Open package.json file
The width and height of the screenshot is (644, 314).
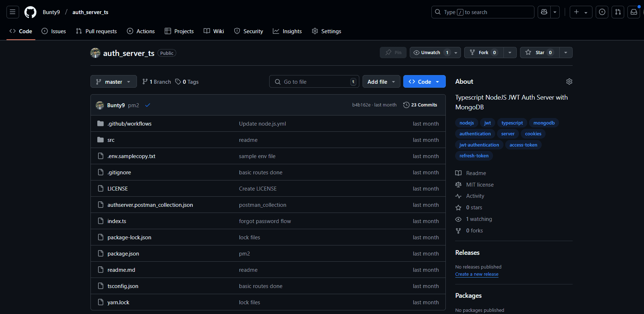click(123, 254)
